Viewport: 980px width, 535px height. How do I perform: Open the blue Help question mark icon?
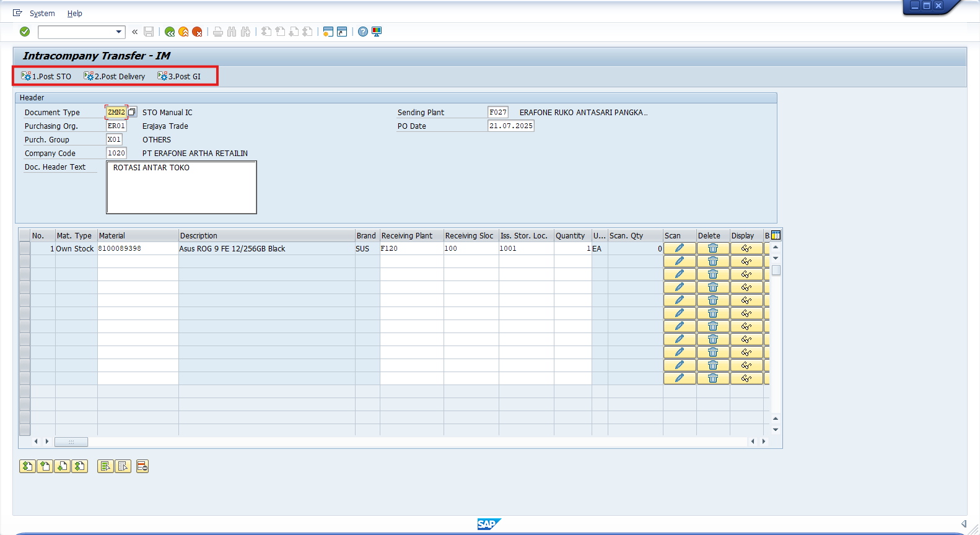tap(363, 32)
